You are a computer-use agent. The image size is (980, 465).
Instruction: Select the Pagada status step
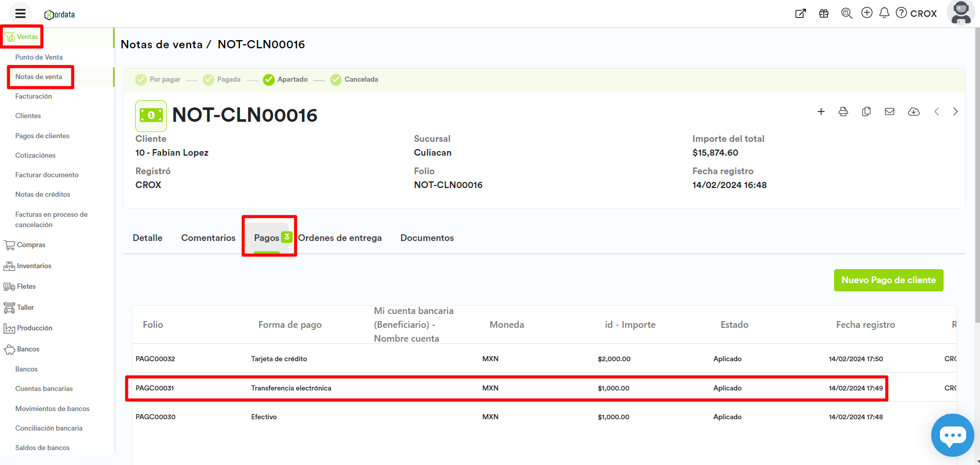(x=222, y=80)
